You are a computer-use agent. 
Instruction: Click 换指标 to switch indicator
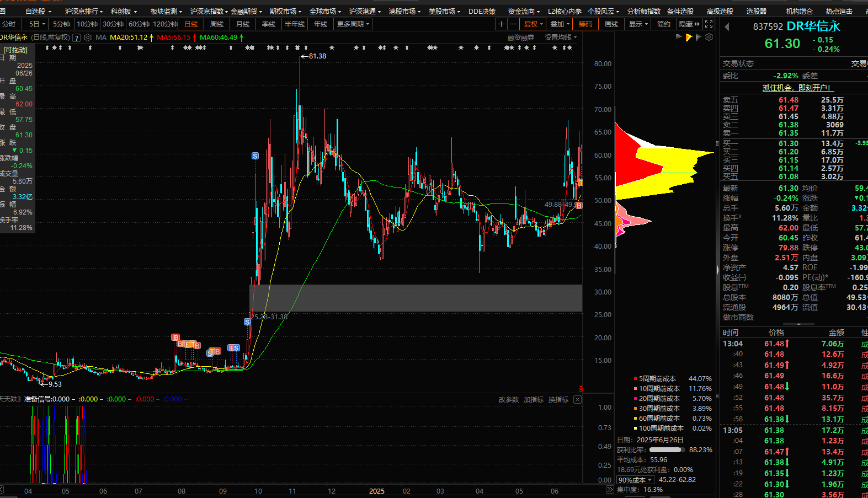point(558,399)
